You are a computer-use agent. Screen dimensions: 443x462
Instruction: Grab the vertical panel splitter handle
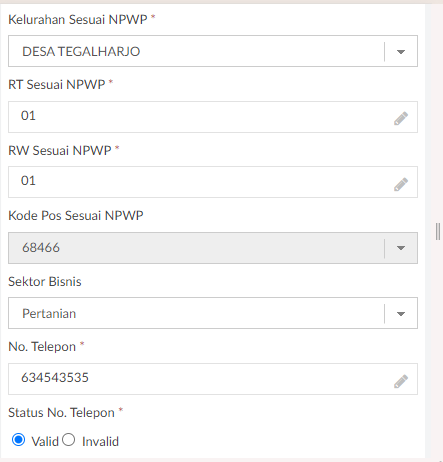tap(438, 231)
